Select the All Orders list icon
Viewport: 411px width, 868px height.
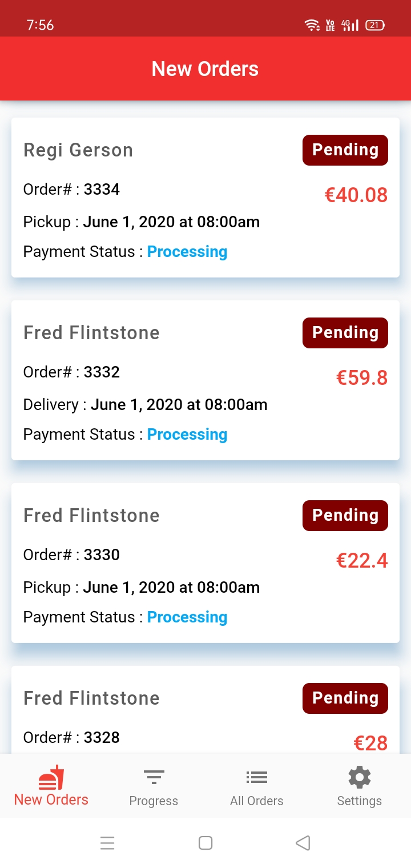(x=257, y=777)
